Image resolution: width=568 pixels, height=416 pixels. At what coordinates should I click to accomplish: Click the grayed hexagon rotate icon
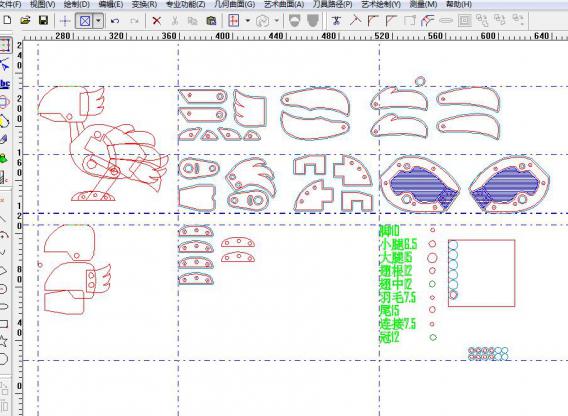point(262,21)
